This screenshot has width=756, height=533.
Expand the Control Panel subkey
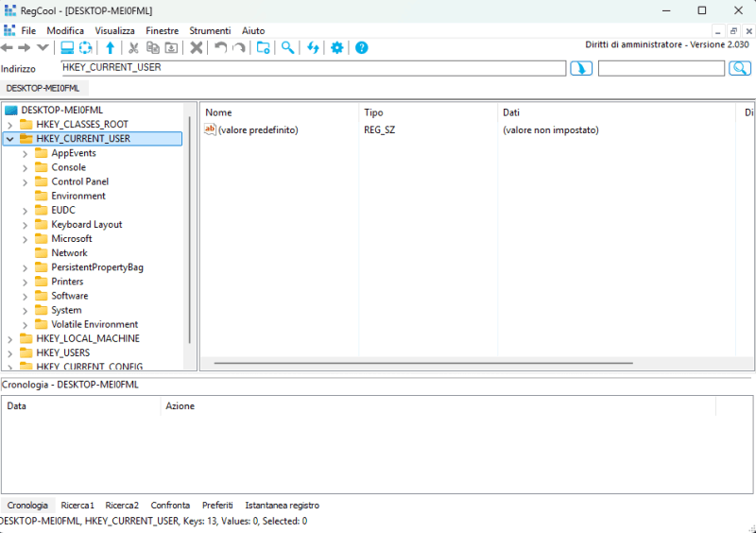point(26,181)
